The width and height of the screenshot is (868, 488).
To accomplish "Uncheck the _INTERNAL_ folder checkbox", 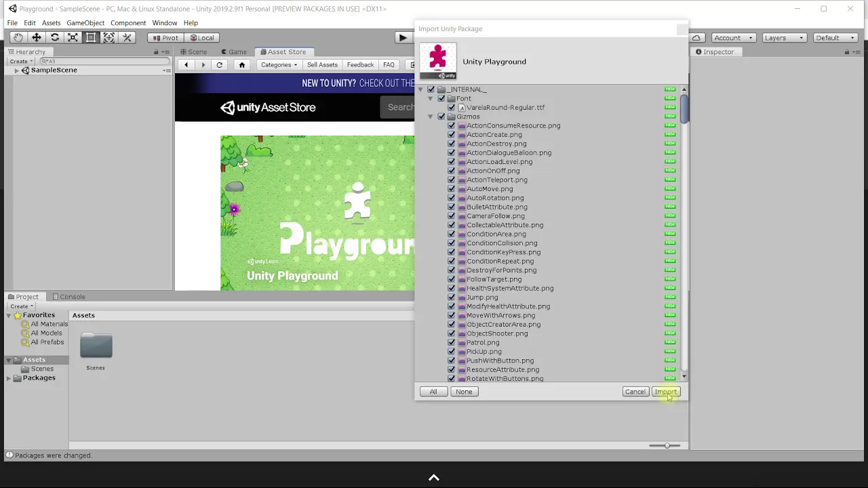I will tap(431, 89).
